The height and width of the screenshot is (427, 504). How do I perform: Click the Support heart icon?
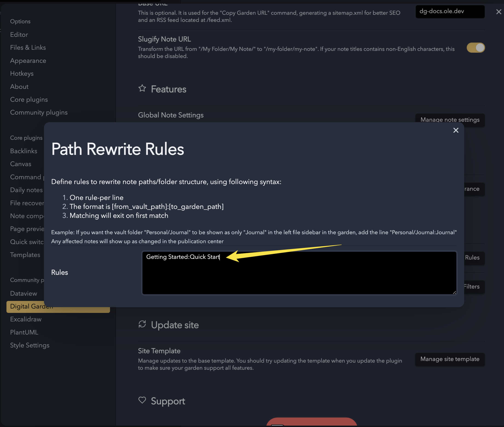pos(142,400)
